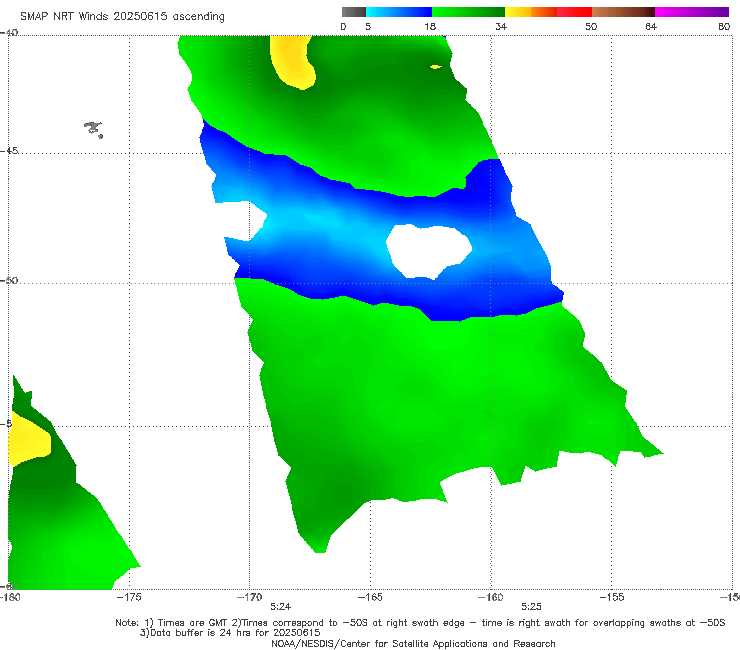Viewport: 740px width, 650px height.
Task: Click the green 18-34 color bar segment
Action: 468,12
